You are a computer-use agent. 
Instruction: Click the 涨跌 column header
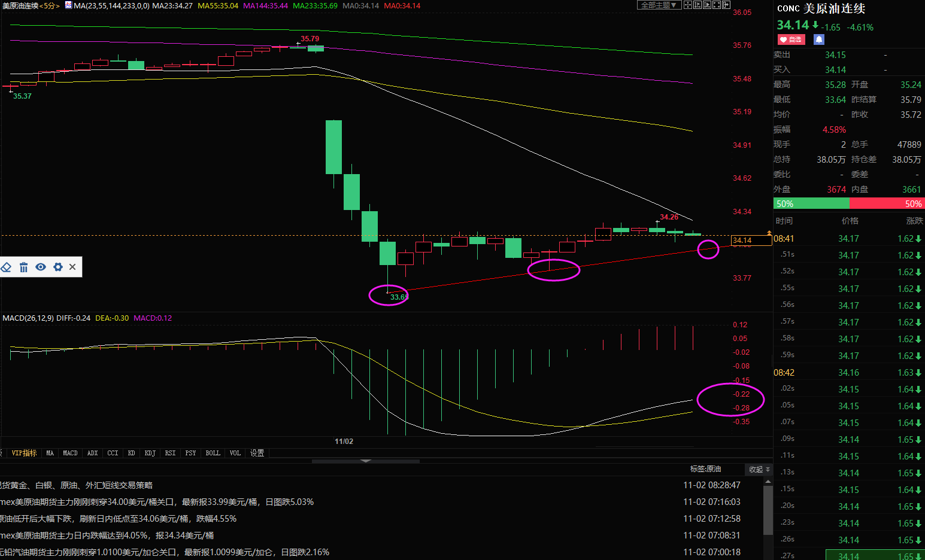coord(914,221)
